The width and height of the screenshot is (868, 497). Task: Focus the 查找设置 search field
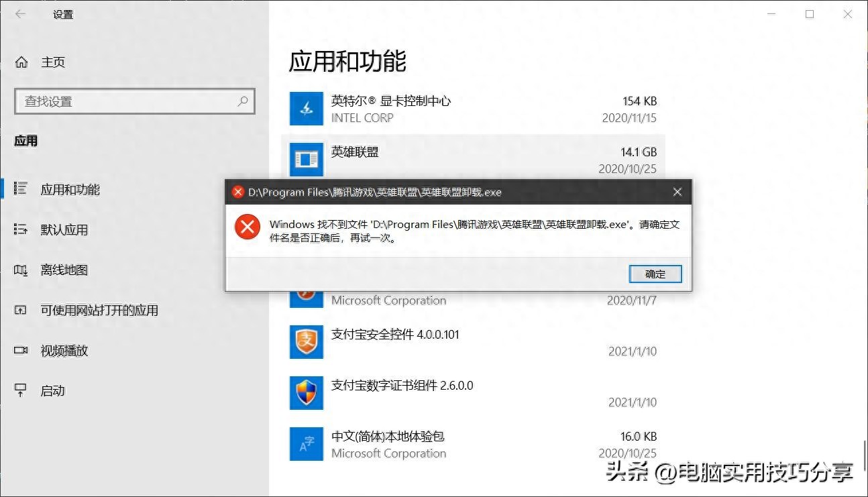(134, 101)
